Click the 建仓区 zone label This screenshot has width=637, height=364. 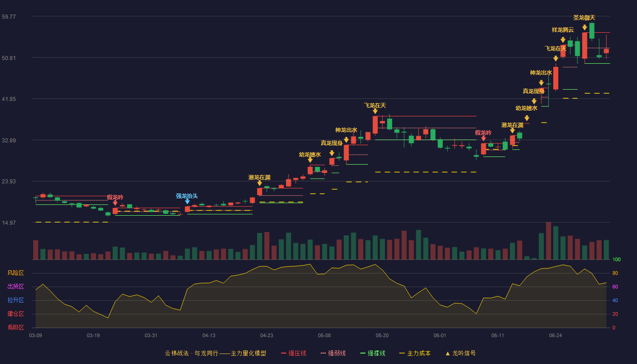[x=16, y=314]
